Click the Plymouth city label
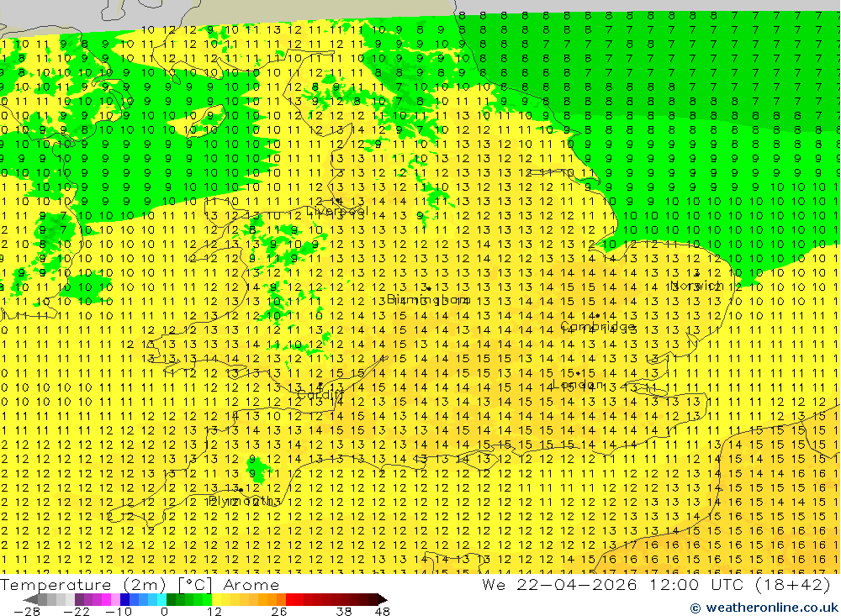This screenshot has width=841, height=616. tap(242, 501)
